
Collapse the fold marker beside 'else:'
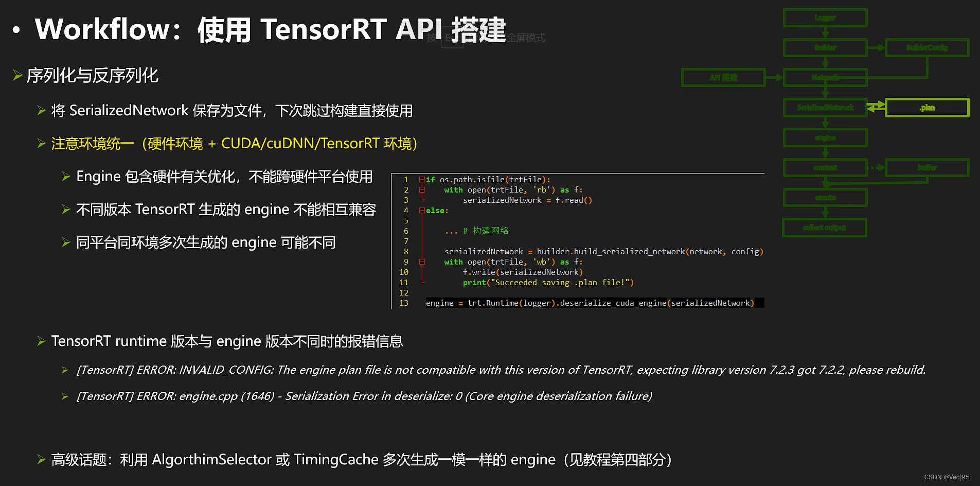point(422,211)
